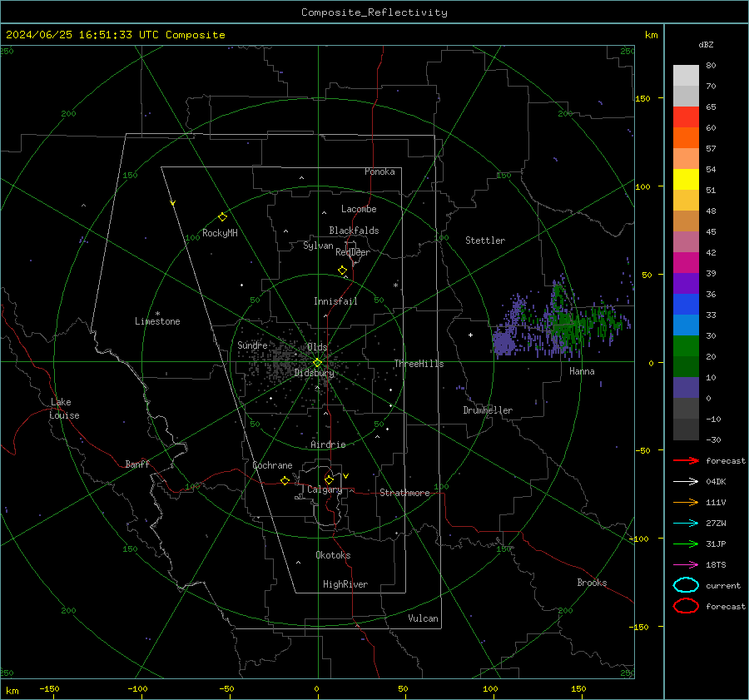Click the yellow diamond marker above Calgary
This screenshot has height=700, width=749.
pyautogui.click(x=329, y=479)
